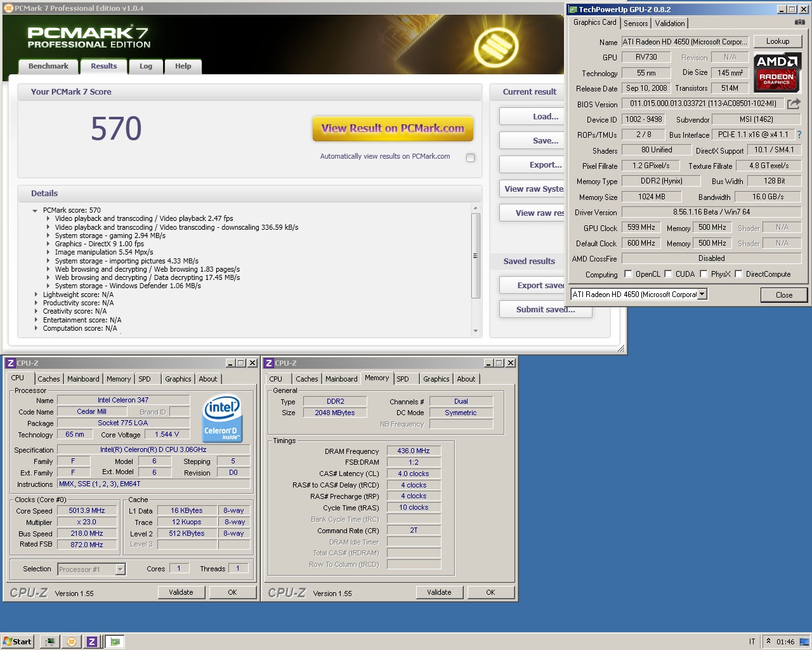This screenshot has width=812, height=650.
Task: Click the Export... button
Action: [532, 165]
